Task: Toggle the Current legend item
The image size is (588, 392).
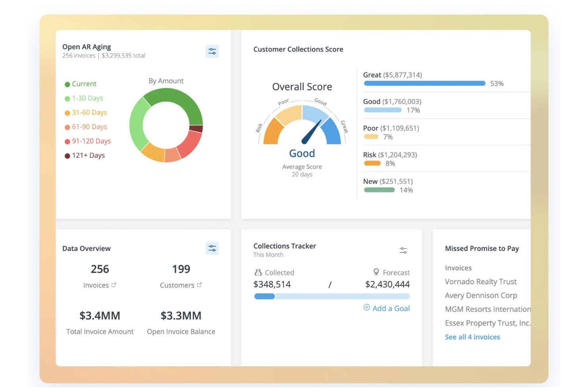Action: point(81,84)
